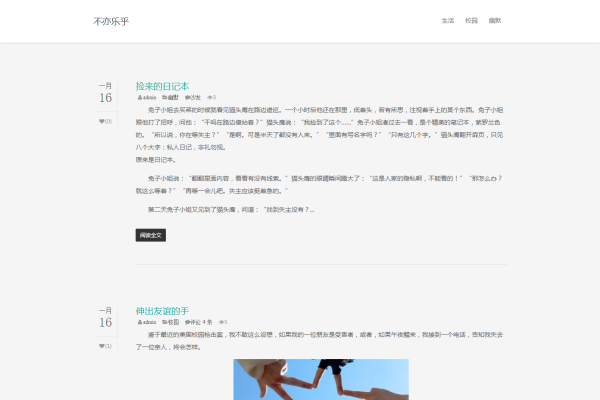Click the heart like icon for second post
The height and width of the screenshot is (400, 600).
[x=101, y=346]
